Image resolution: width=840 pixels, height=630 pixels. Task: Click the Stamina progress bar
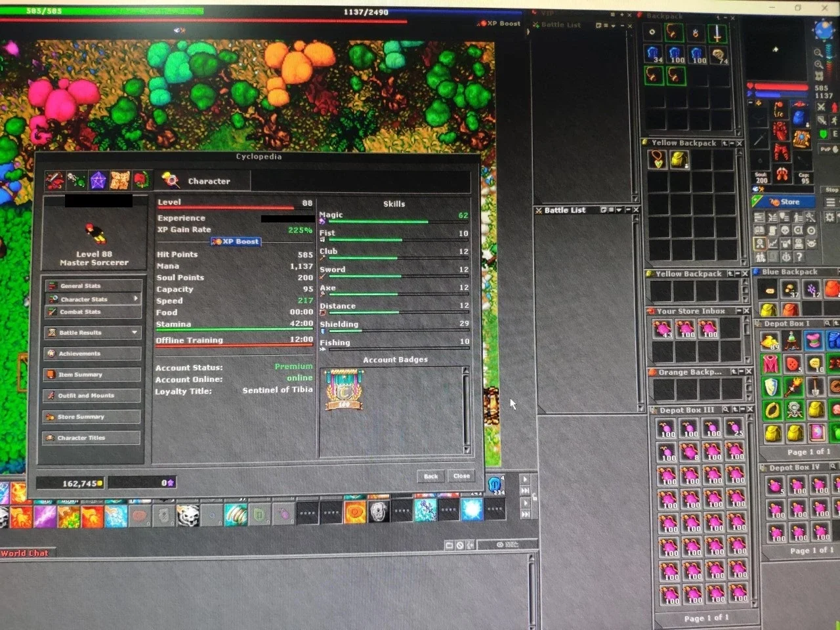234,329
